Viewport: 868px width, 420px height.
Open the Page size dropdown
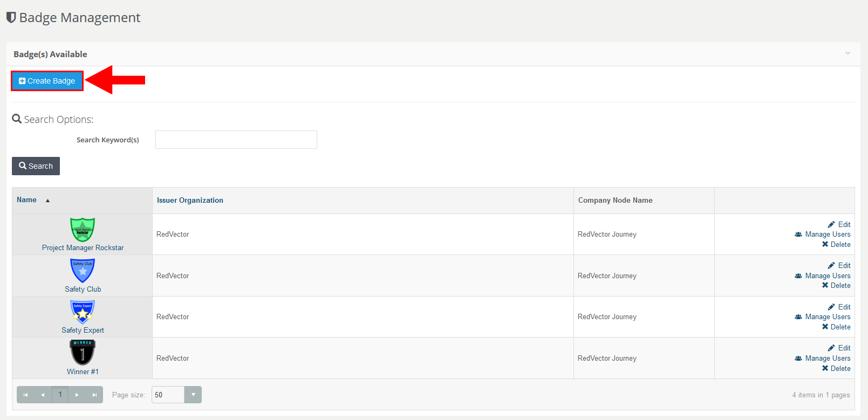click(x=193, y=395)
